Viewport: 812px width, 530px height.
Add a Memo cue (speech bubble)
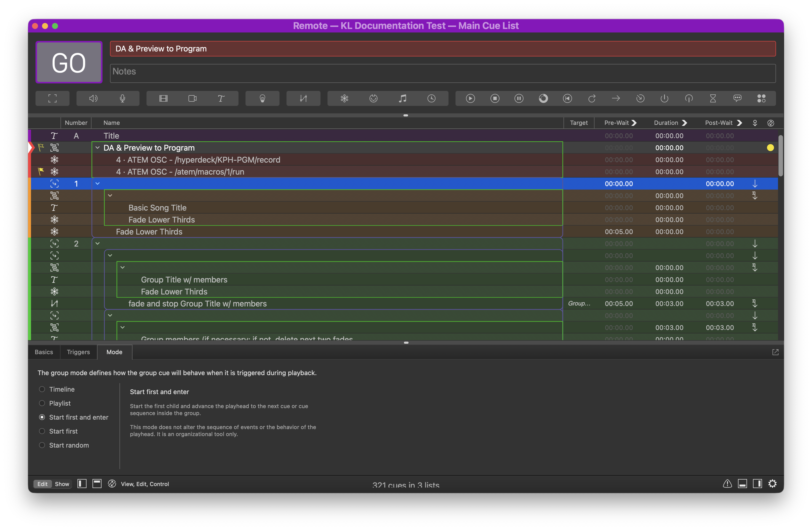pyautogui.click(x=737, y=98)
